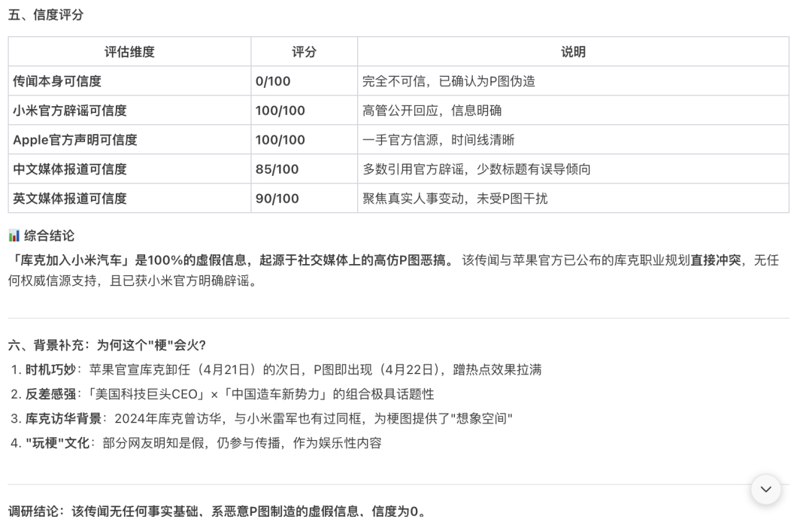The image size is (812, 528).
Task: Click the scroll-down chevron button
Action: pos(765,490)
